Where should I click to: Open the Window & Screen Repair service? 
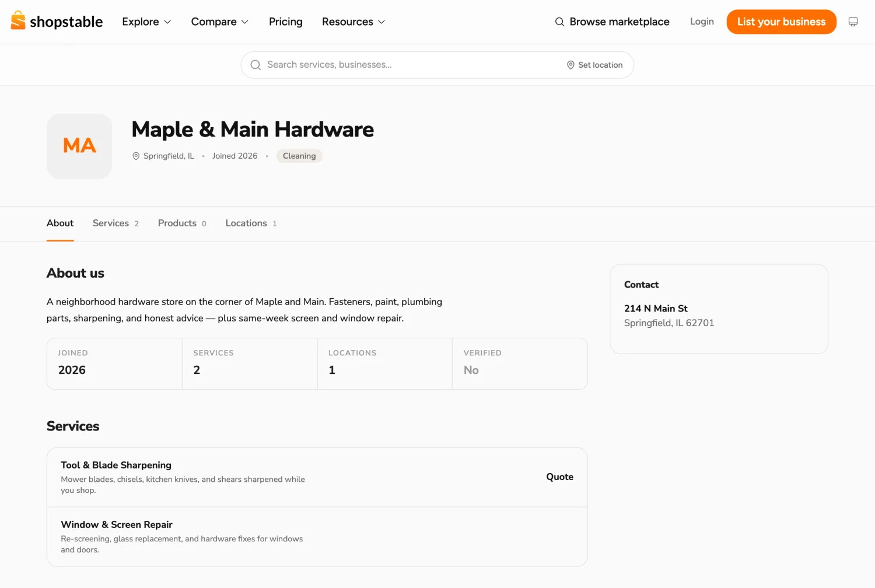click(317, 537)
